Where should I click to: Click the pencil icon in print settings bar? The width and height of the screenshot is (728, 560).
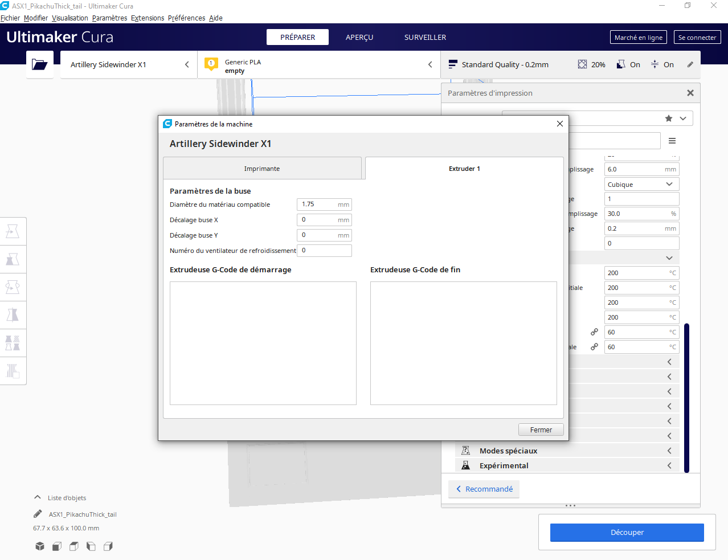690,64
